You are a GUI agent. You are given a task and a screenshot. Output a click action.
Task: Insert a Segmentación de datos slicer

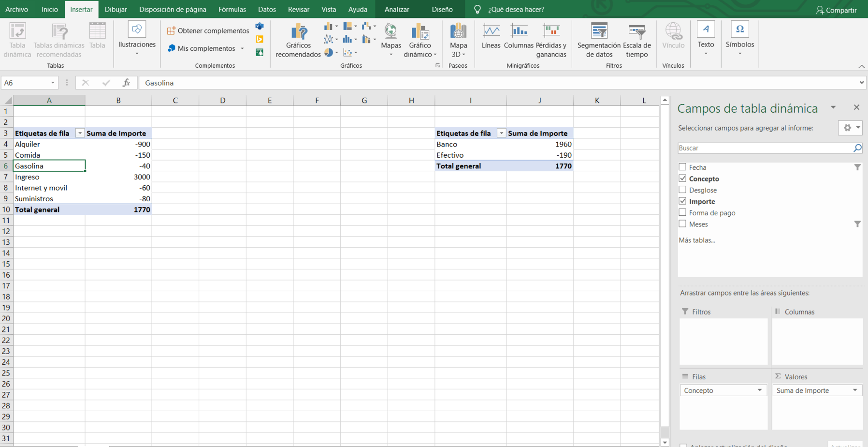coord(599,41)
